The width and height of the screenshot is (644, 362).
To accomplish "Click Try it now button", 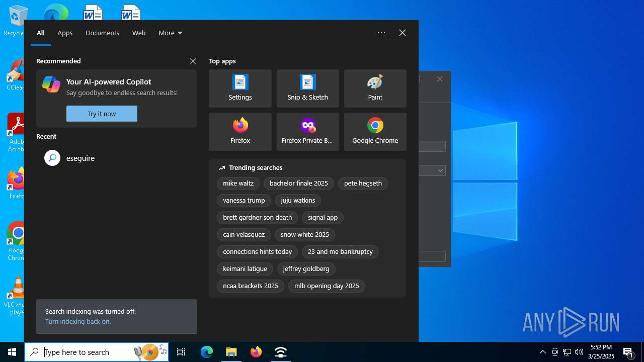I will pos(102,114).
